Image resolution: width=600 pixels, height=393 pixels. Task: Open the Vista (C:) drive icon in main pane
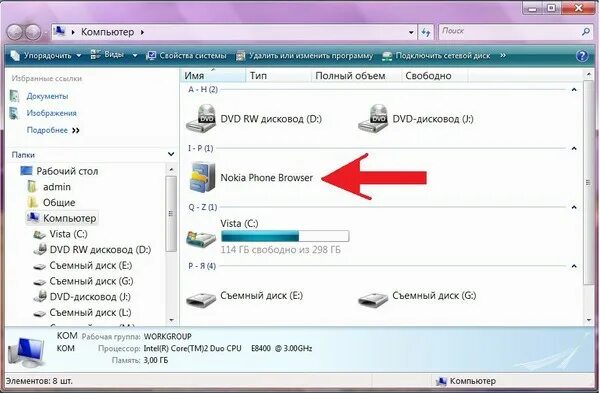pyautogui.click(x=201, y=238)
